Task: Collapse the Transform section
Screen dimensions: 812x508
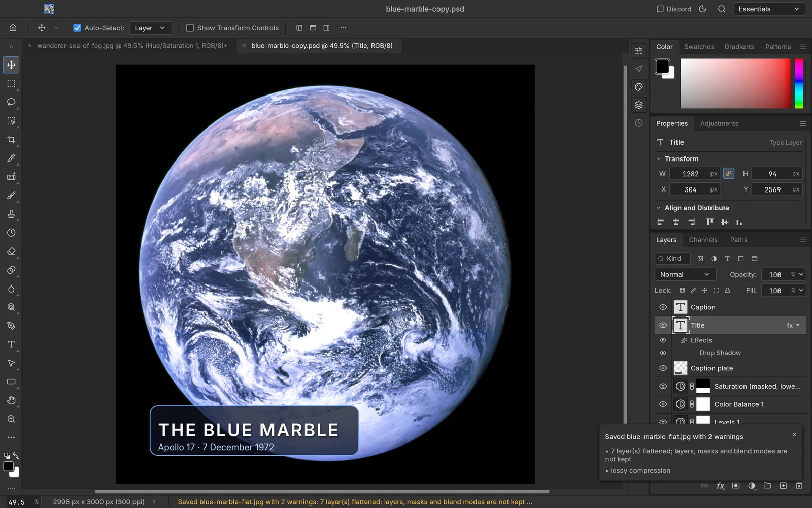Action: tap(659, 159)
